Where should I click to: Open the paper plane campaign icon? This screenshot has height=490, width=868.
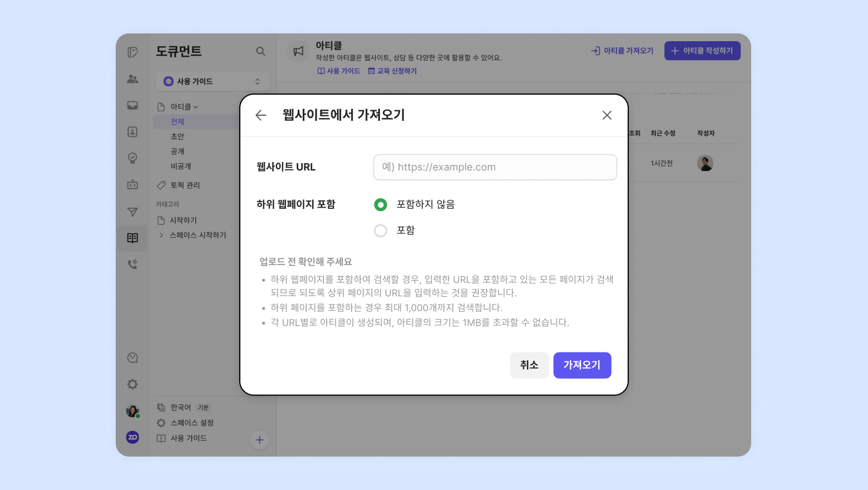click(132, 212)
